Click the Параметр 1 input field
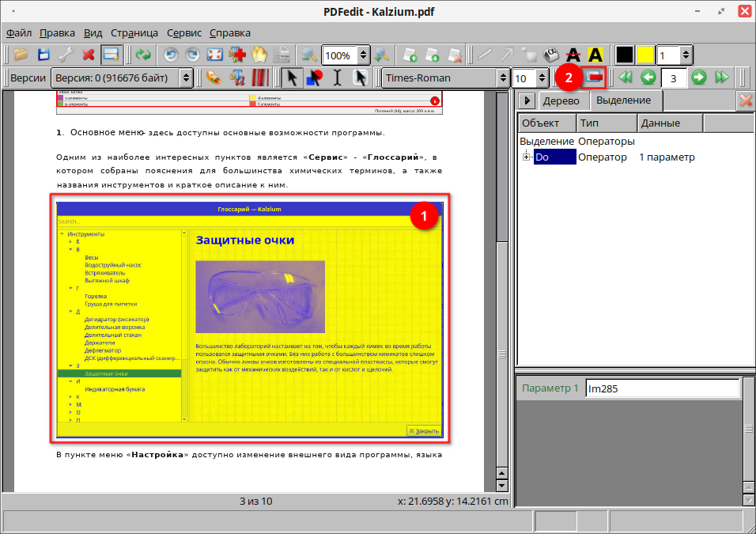The height and width of the screenshot is (534, 756). point(661,388)
